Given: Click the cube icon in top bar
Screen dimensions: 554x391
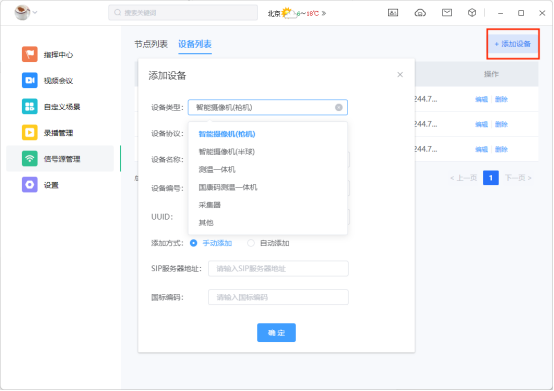Looking at the screenshot, I should point(472,13).
